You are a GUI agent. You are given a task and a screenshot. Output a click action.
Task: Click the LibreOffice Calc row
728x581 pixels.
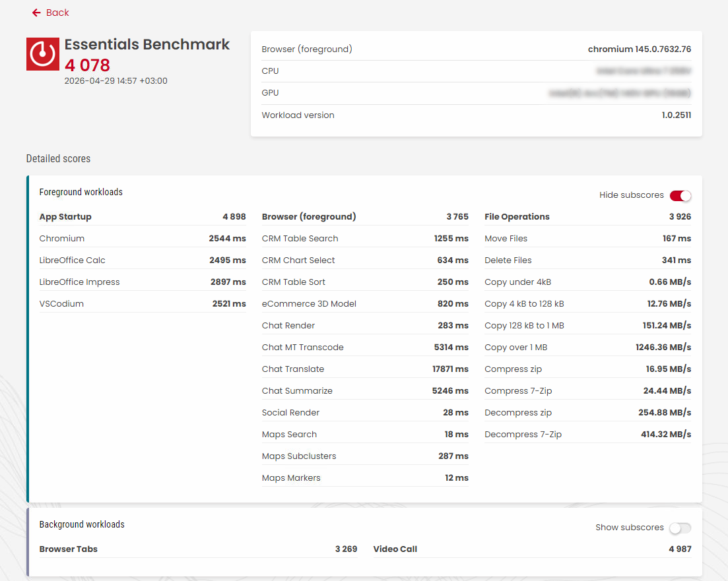click(143, 260)
